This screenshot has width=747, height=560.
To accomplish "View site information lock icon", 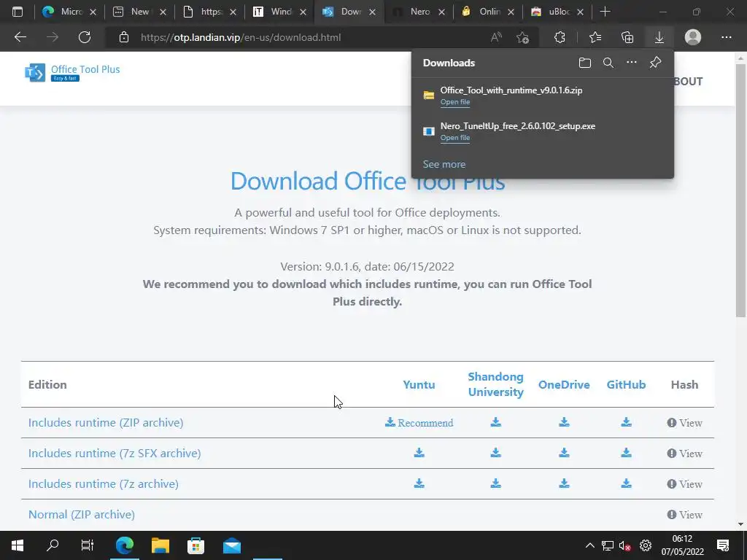I will (x=124, y=37).
